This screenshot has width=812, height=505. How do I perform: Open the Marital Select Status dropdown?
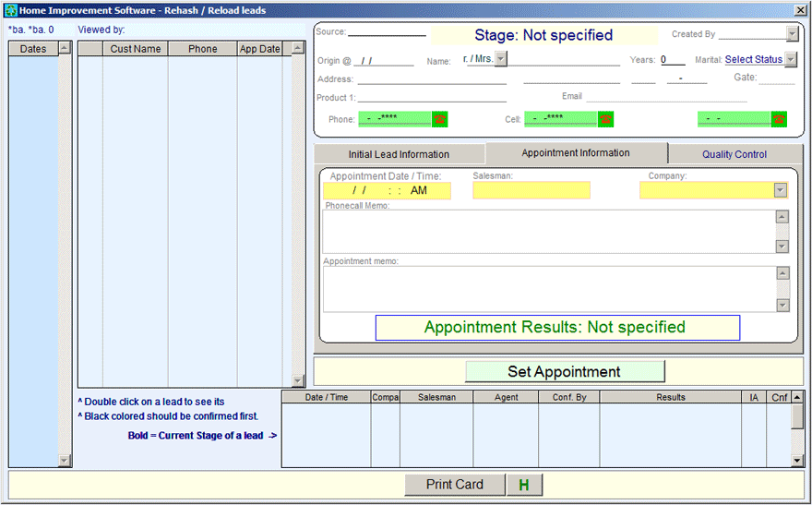tap(790, 60)
